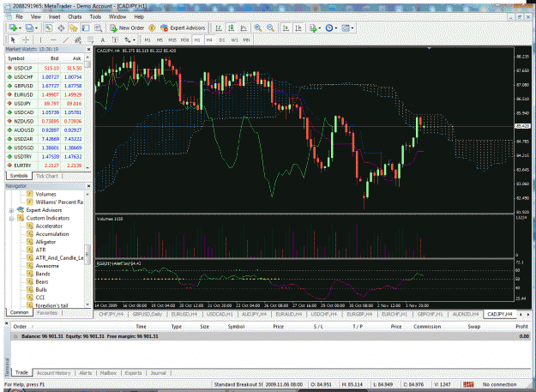Select the horizontal line tool

[x=53, y=40]
